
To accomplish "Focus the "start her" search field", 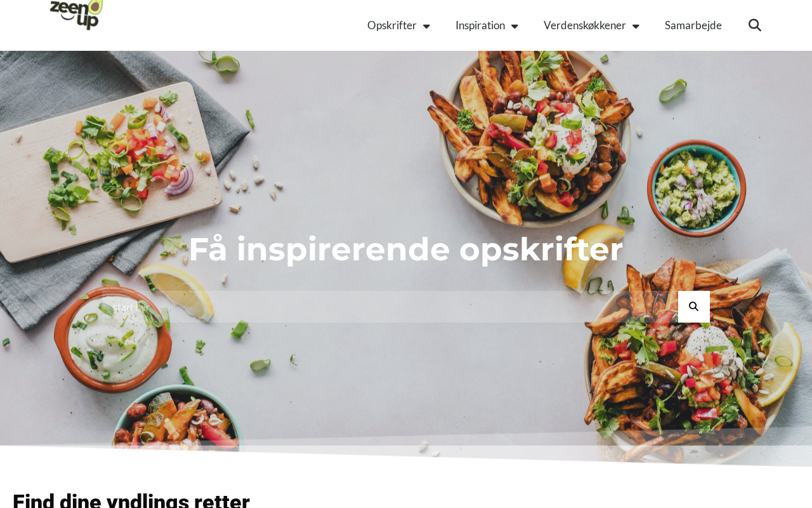I will [390, 307].
